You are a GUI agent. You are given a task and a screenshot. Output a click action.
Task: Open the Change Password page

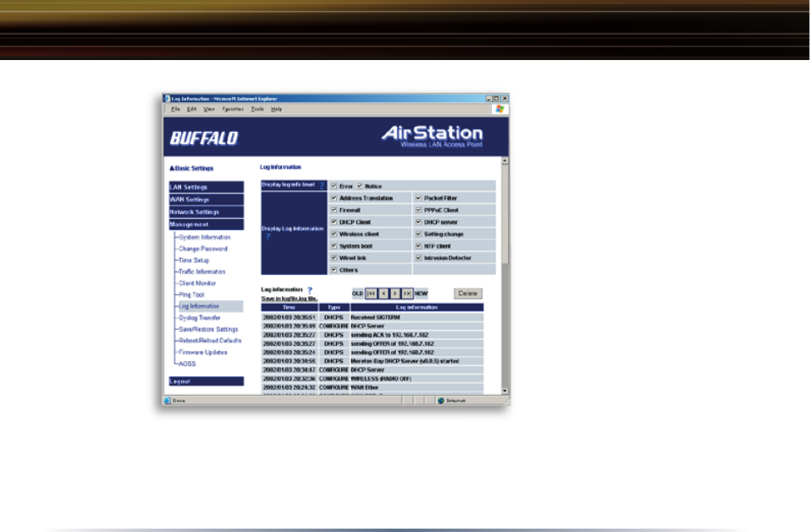pos(203,249)
